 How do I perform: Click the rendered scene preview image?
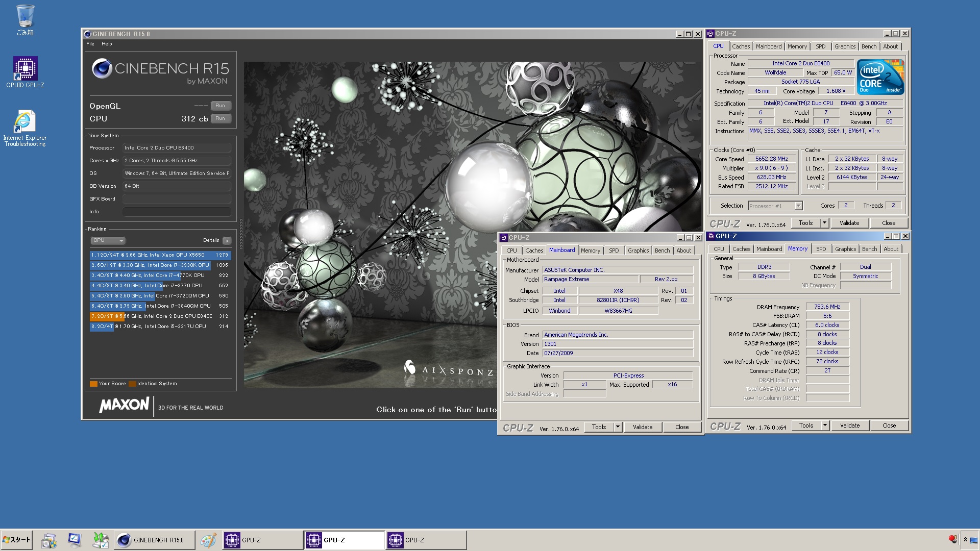coord(473,224)
